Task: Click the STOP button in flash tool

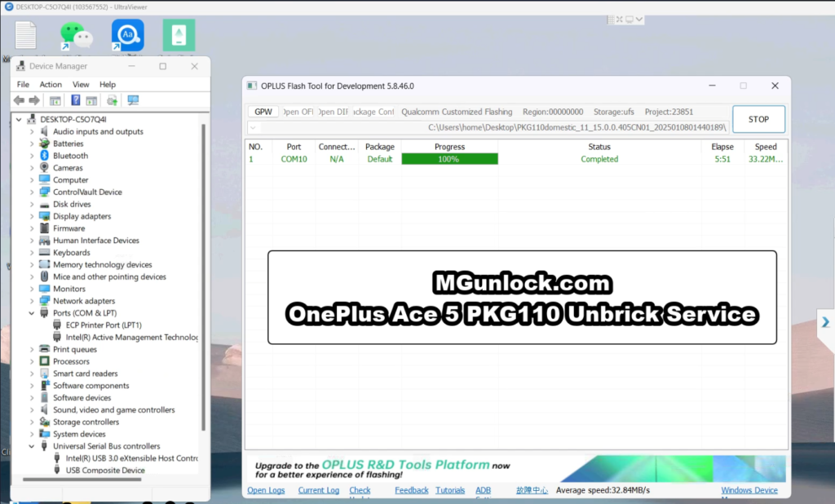Action: [758, 119]
